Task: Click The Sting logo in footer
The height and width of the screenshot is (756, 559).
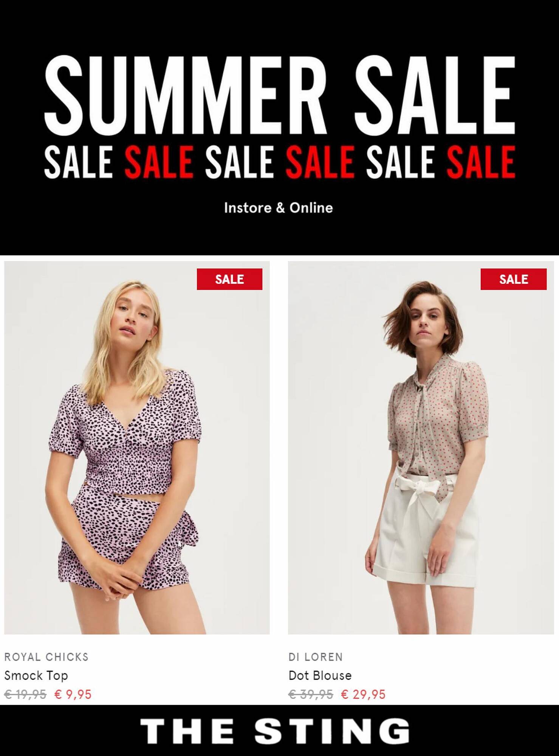Action: [x=275, y=731]
